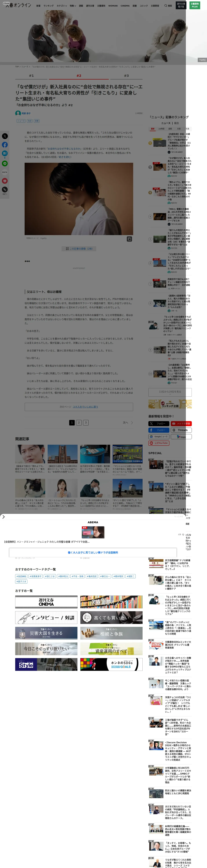This screenshot has width=207, height=868.
Task: Open Google ニュース follow button
Action: (159, 437)
